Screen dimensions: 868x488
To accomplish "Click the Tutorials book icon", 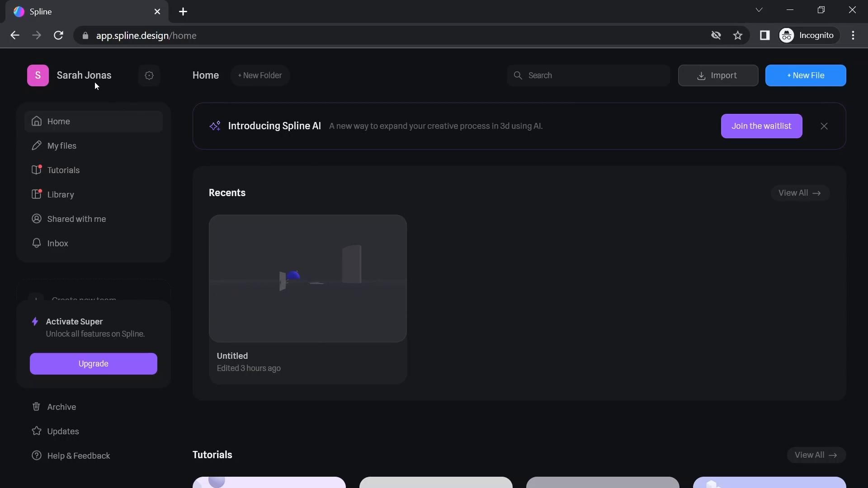I will [x=37, y=170].
